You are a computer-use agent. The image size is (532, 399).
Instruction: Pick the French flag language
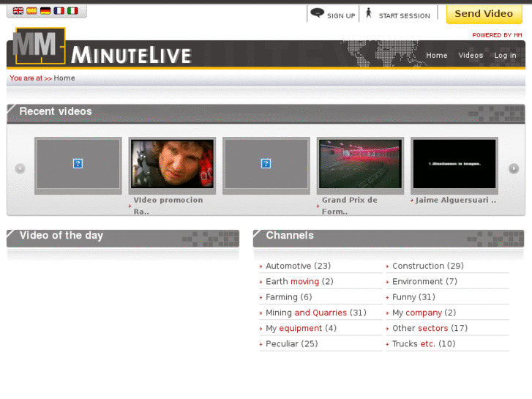tap(59, 11)
